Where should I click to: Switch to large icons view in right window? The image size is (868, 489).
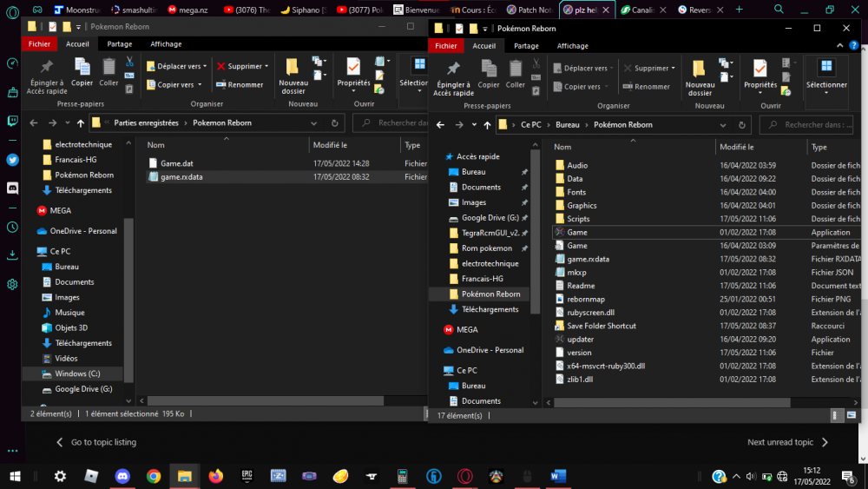pos(852,415)
